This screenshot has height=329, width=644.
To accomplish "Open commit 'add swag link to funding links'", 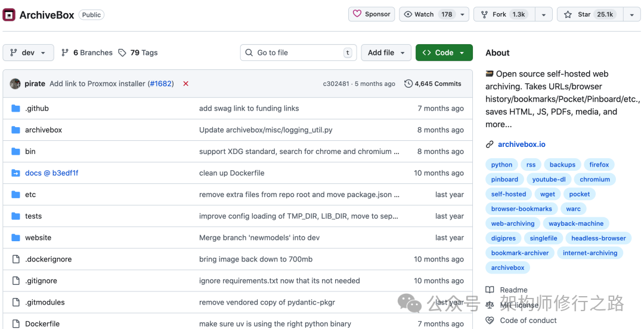I will click(x=249, y=108).
